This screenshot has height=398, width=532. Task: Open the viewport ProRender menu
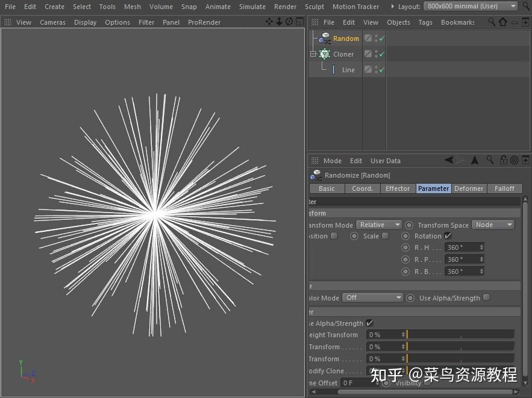click(204, 22)
